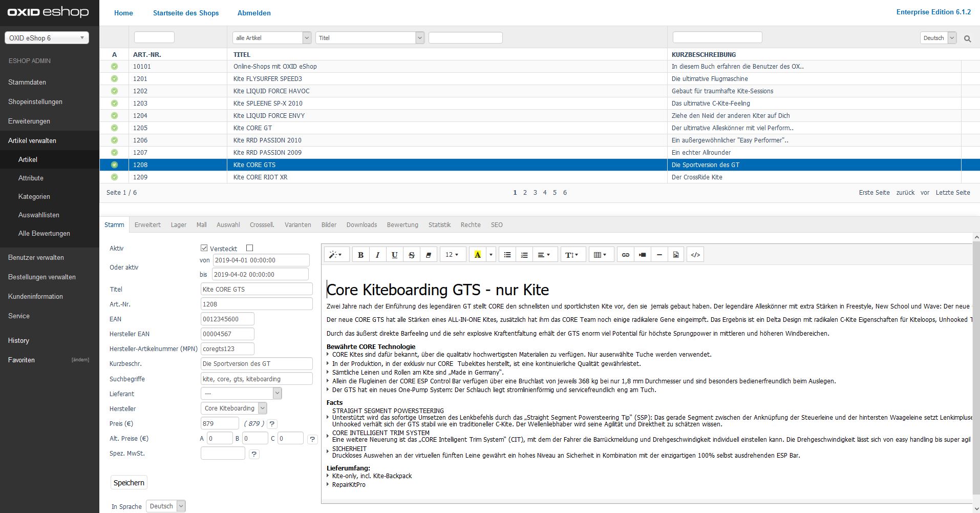Toggle active status icon of article 1205

[x=114, y=128]
